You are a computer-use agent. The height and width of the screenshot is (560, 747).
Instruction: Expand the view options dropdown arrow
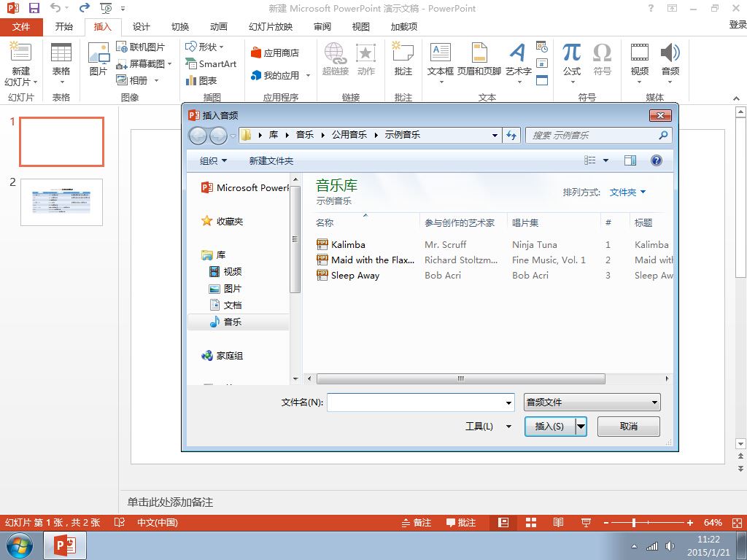pos(605,160)
